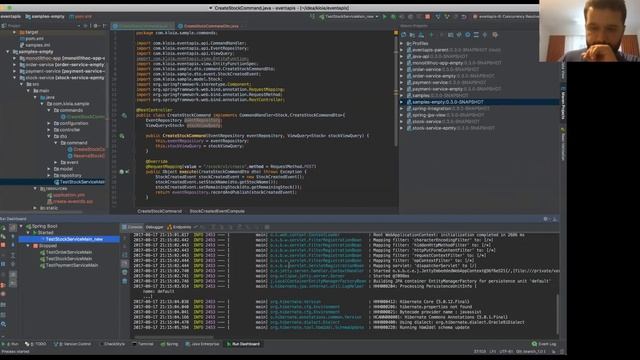Expand order-service module in Project tree
The image size is (640, 360).
(x=15, y=65)
